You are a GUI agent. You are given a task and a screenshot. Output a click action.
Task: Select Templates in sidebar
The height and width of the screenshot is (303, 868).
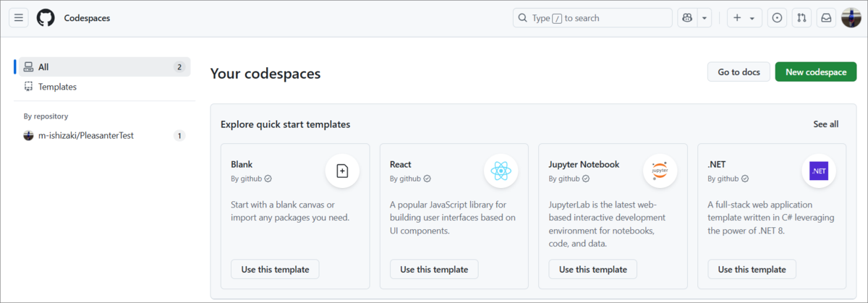pos(104,87)
